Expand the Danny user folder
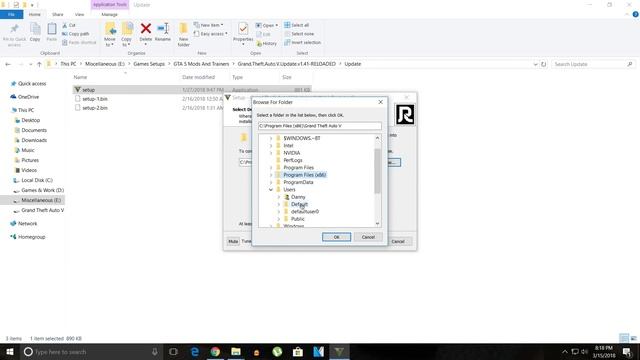Viewport: 640px width, 360px height. click(x=279, y=197)
